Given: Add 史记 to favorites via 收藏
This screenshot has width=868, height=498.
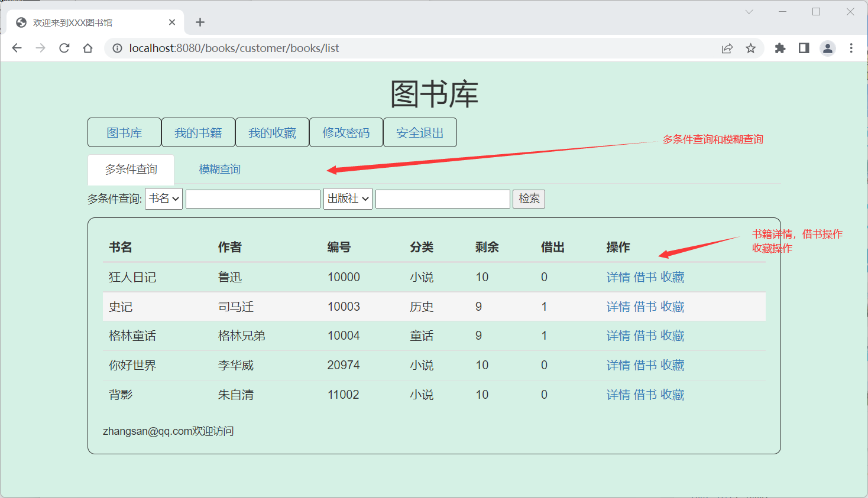Looking at the screenshot, I should coord(672,307).
